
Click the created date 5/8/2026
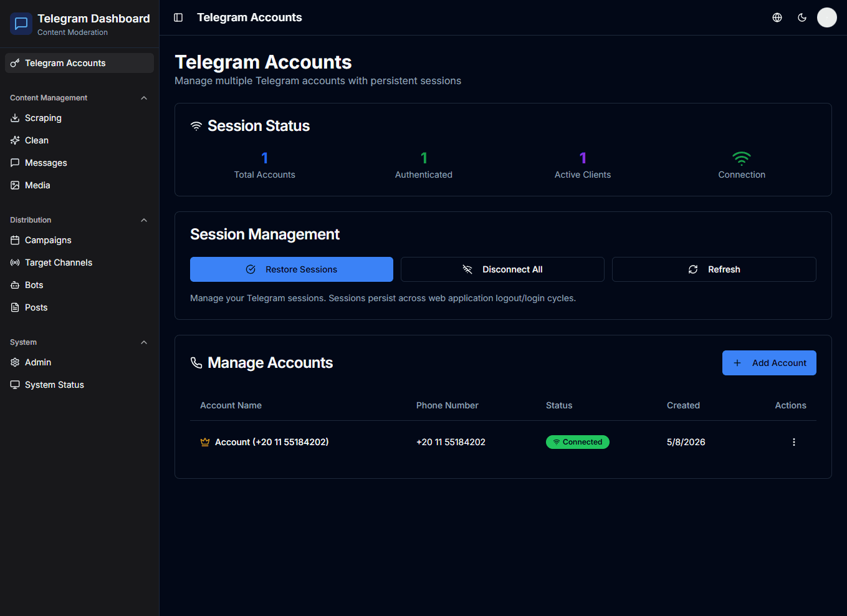pos(686,442)
